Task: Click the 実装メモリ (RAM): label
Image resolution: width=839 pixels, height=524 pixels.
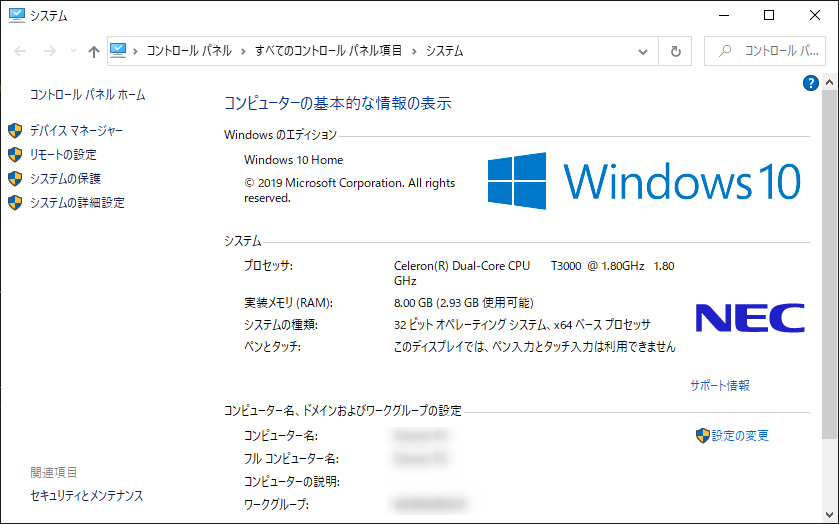Action: pyautogui.click(x=288, y=303)
